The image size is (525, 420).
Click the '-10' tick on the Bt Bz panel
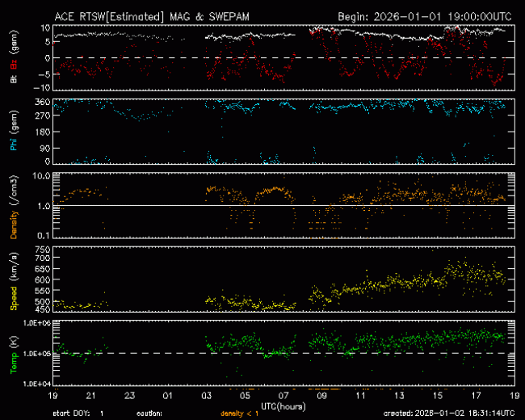click(42, 88)
